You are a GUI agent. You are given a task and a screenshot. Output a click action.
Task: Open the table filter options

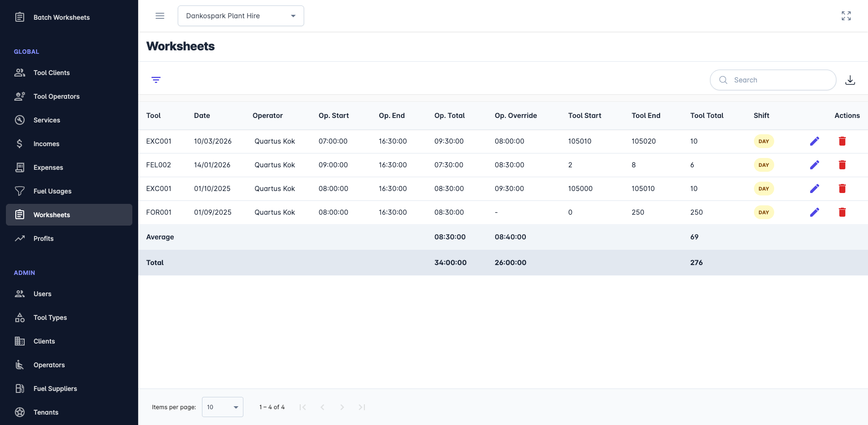[x=156, y=80]
